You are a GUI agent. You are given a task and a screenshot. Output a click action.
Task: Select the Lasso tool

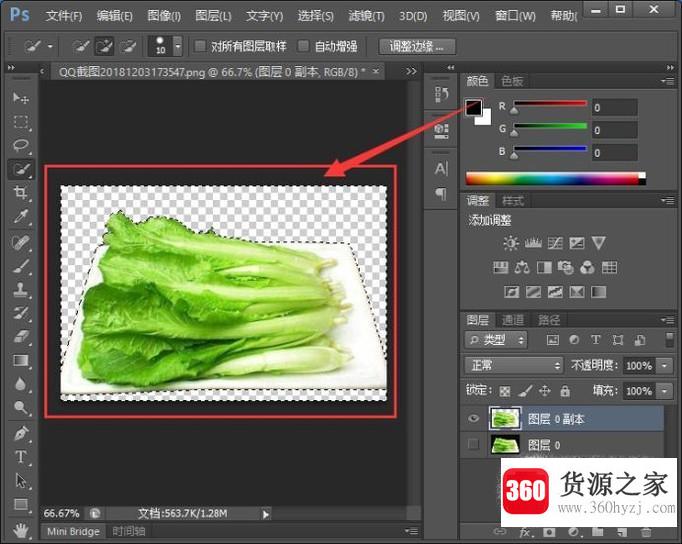[x=20, y=145]
